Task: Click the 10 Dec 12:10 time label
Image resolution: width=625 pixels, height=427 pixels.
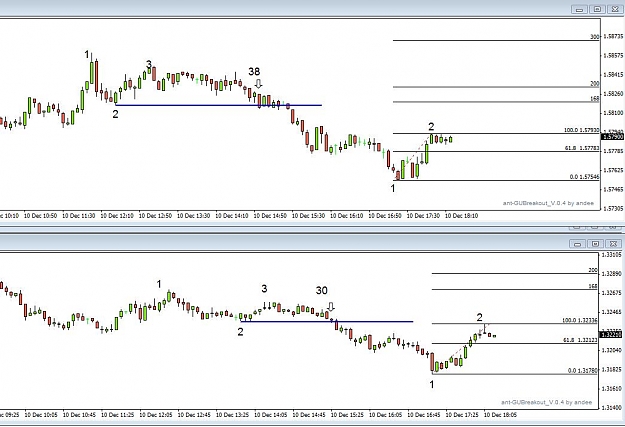Action: point(117,216)
